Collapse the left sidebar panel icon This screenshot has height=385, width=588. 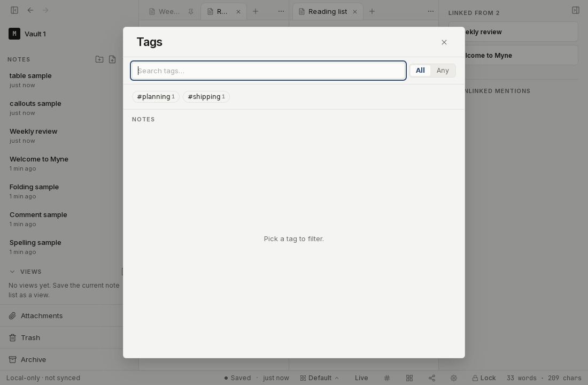pyautogui.click(x=14, y=10)
